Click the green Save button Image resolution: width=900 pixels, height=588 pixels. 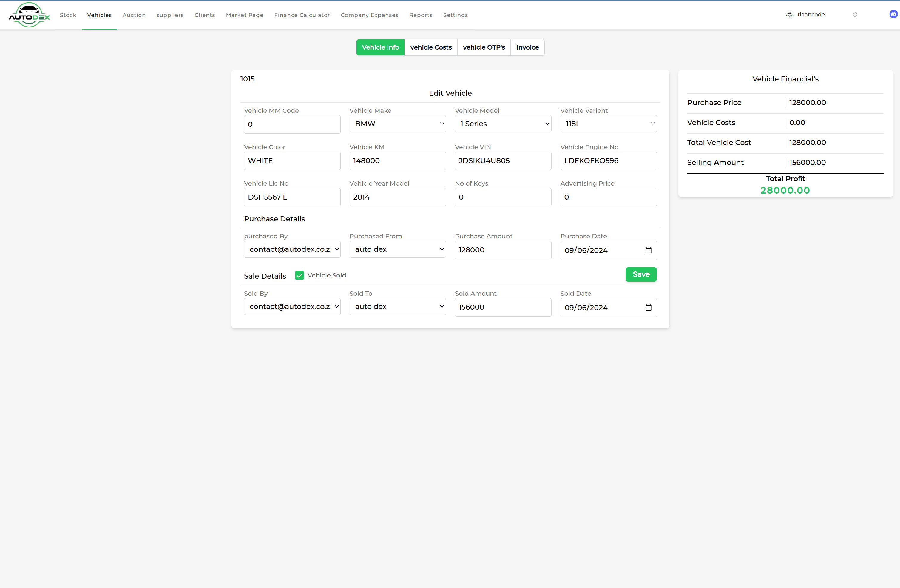(x=641, y=274)
